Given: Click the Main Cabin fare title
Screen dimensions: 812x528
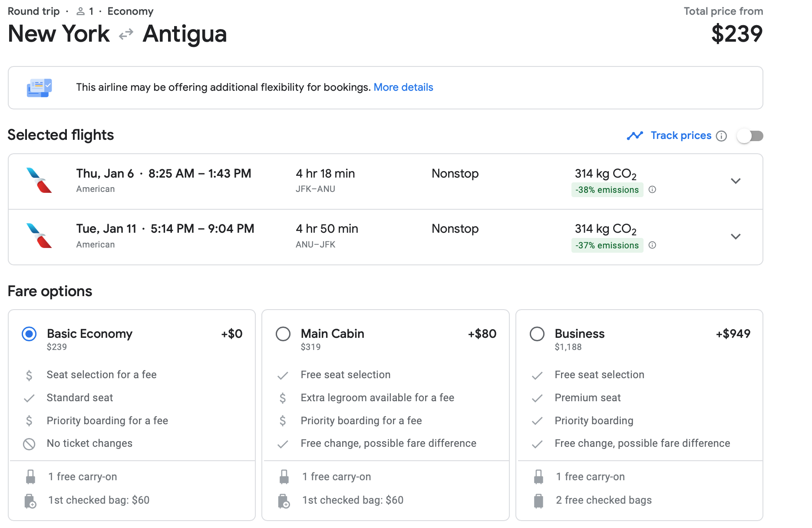Looking at the screenshot, I should pos(332,333).
